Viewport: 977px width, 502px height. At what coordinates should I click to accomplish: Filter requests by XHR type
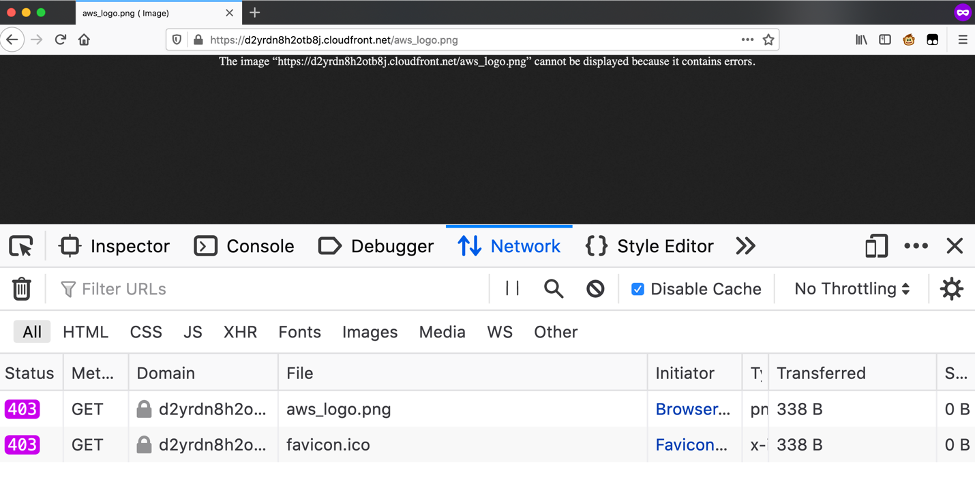tap(240, 332)
